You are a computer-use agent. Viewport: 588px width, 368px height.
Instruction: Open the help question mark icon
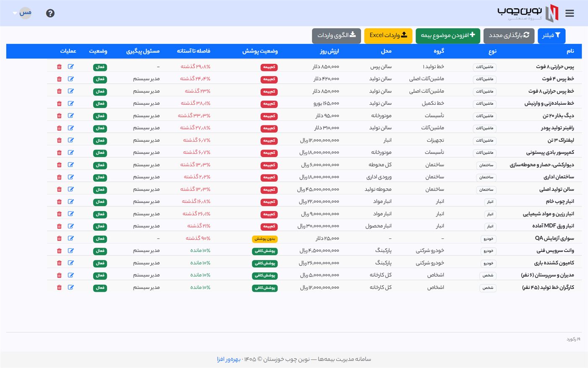coord(50,13)
